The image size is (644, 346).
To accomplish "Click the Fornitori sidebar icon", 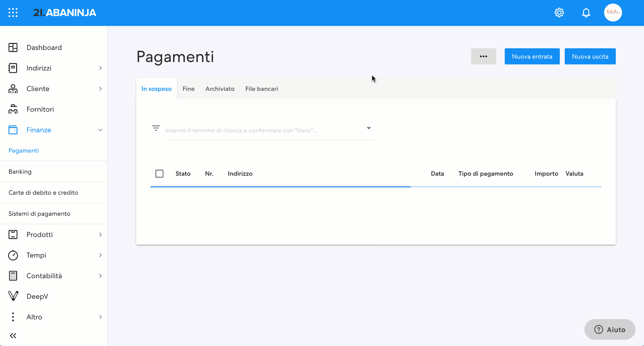I will tap(13, 109).
